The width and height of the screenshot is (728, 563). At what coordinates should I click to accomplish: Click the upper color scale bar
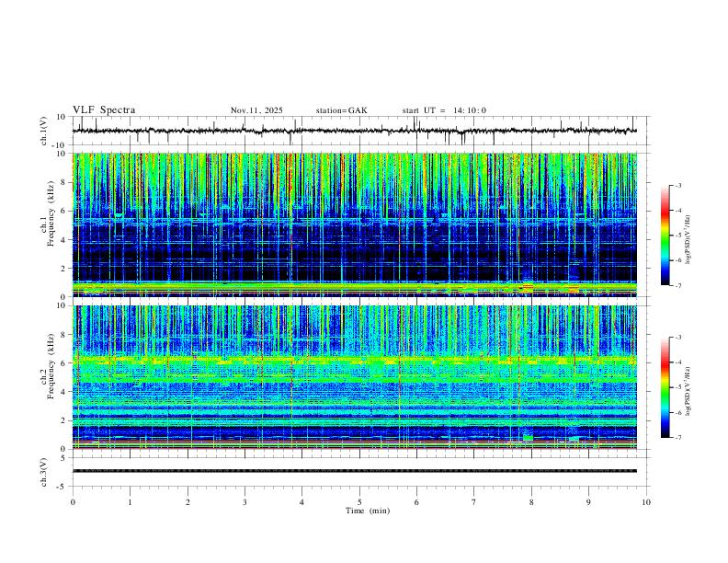[665, 236]
